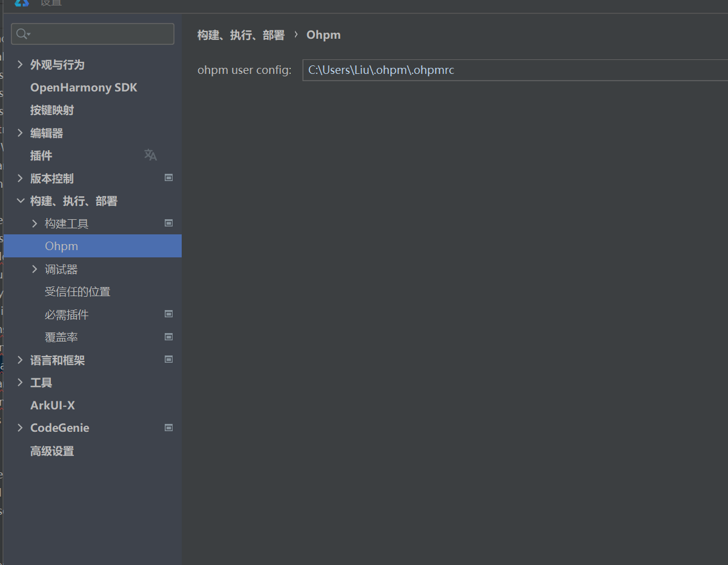
Task: Click project-level icon beside 构建工具
Action: click(x=169, y=223)
